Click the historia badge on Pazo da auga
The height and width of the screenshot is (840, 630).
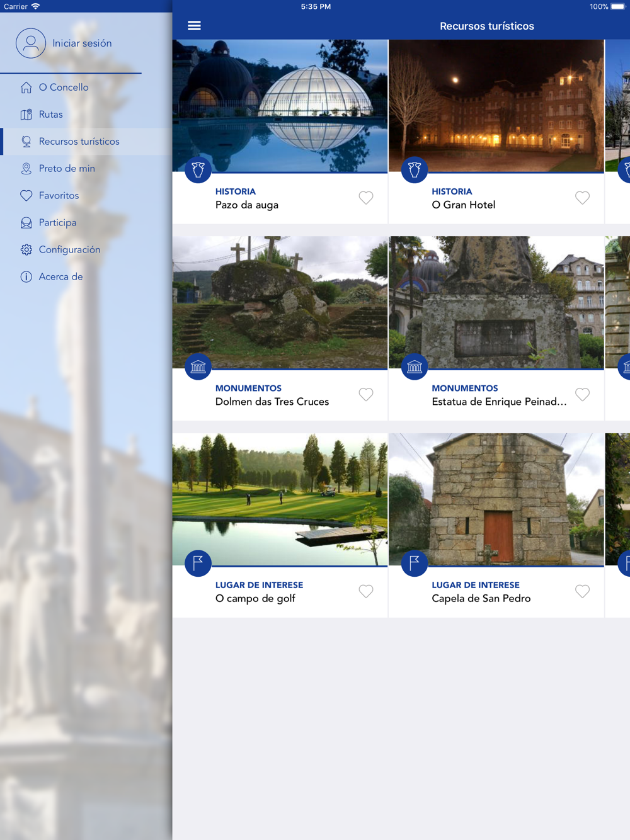pos(198,170)
